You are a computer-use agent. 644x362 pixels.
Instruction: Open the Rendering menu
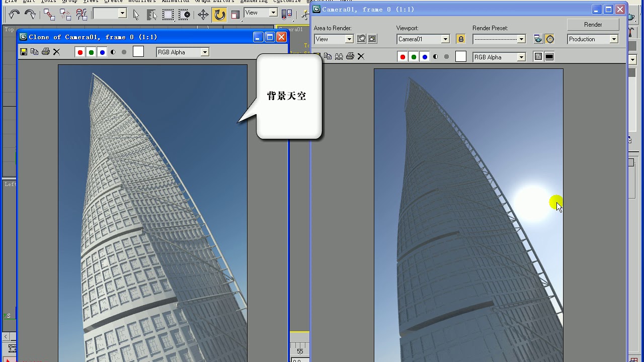point(254,2)
